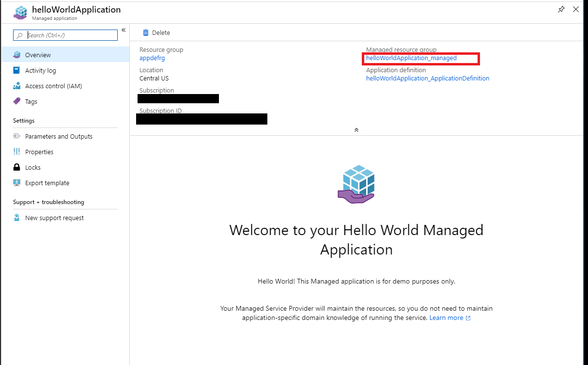Viewport: 588px width, 365px height.
Task: Delete the managed application
Action: tap(156, 32)
